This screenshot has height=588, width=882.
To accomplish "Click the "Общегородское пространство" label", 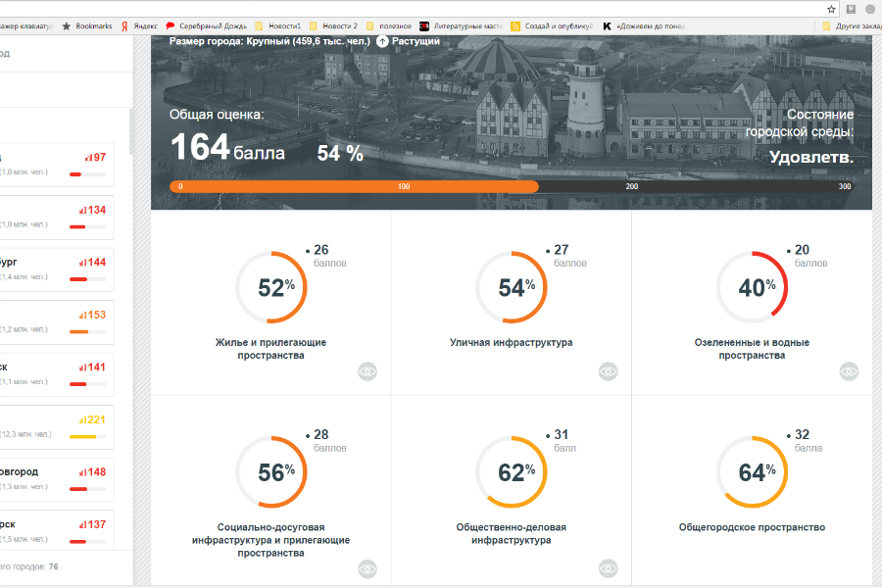I will (752, 527).
